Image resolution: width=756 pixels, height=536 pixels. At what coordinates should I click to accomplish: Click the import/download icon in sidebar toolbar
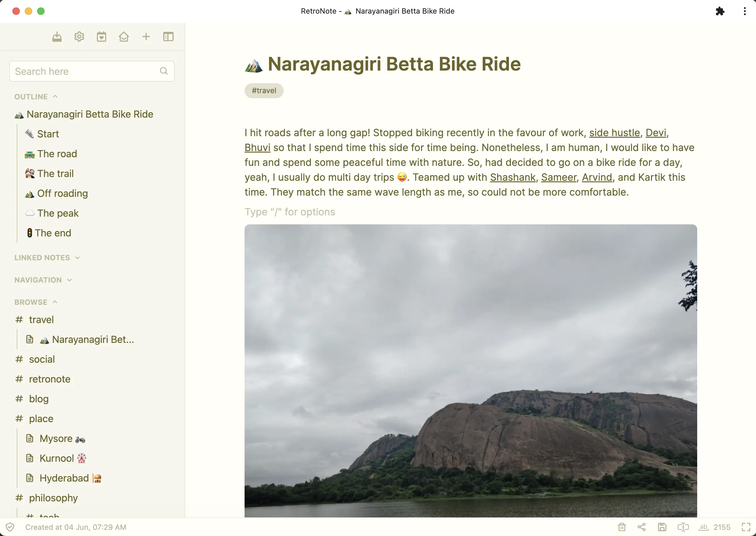tap(57, 37)
